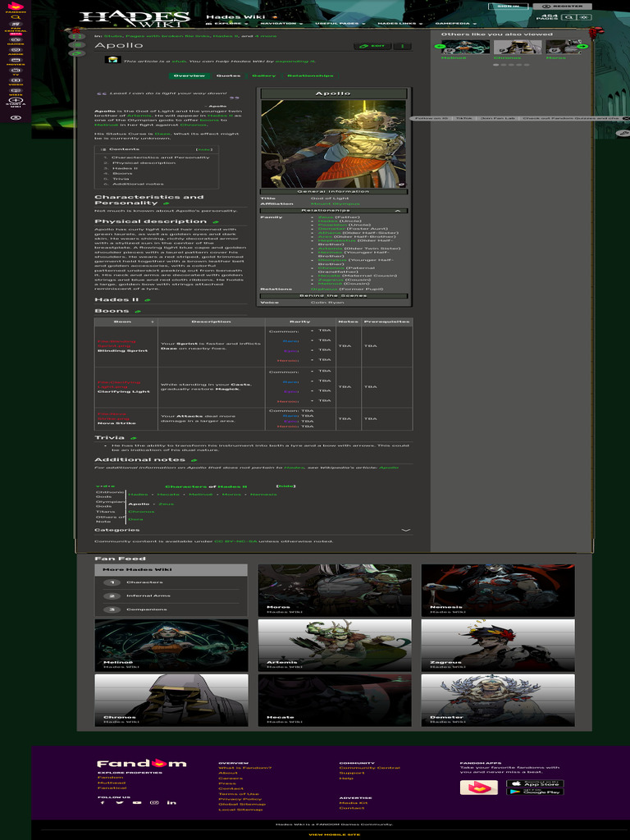The width and height of the screenshot is (630, 840).
Task: Open search from the left sidebar
Action: 15,17
